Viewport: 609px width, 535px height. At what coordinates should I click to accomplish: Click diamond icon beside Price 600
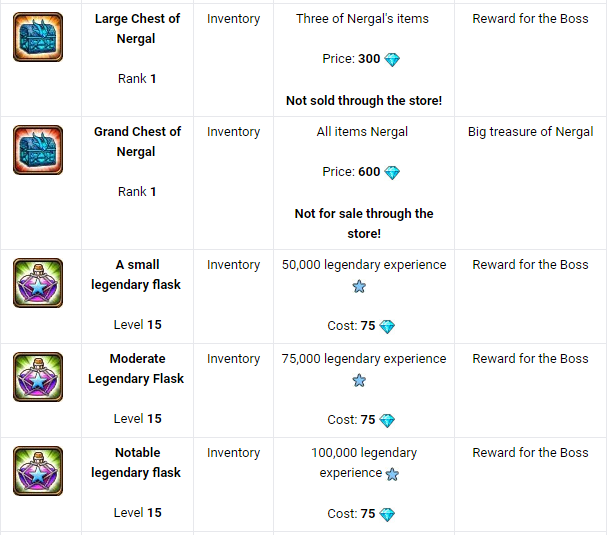pos(392,172)
